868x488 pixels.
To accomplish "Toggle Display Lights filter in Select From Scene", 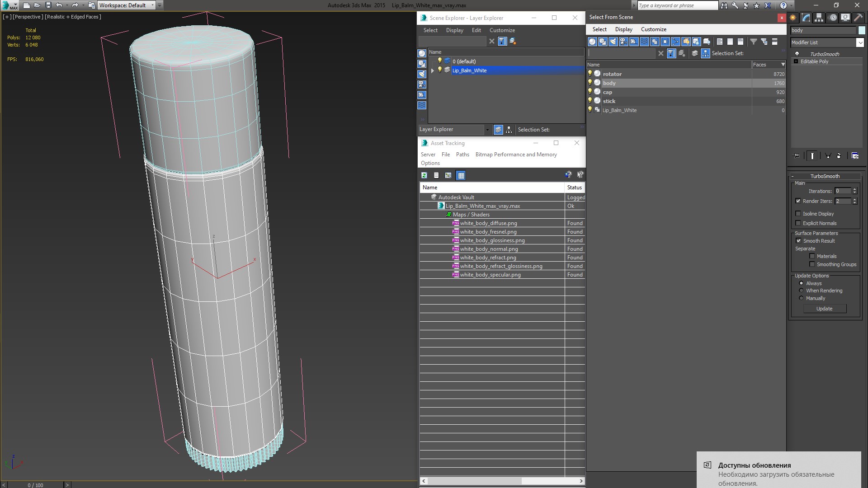I will pyautogui.click(x=613, y=42).
